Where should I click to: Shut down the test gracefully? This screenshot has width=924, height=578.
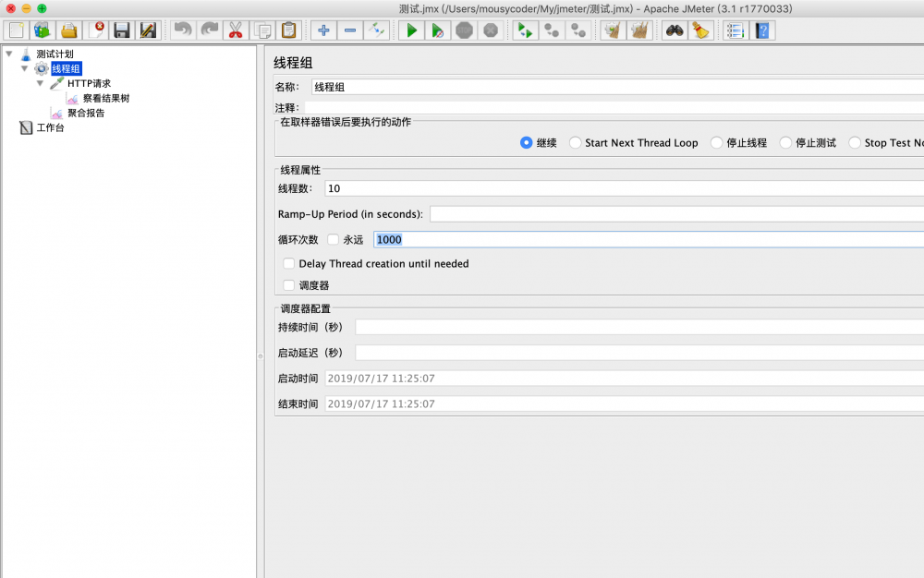pyautogui.click(x=491, y=30)
